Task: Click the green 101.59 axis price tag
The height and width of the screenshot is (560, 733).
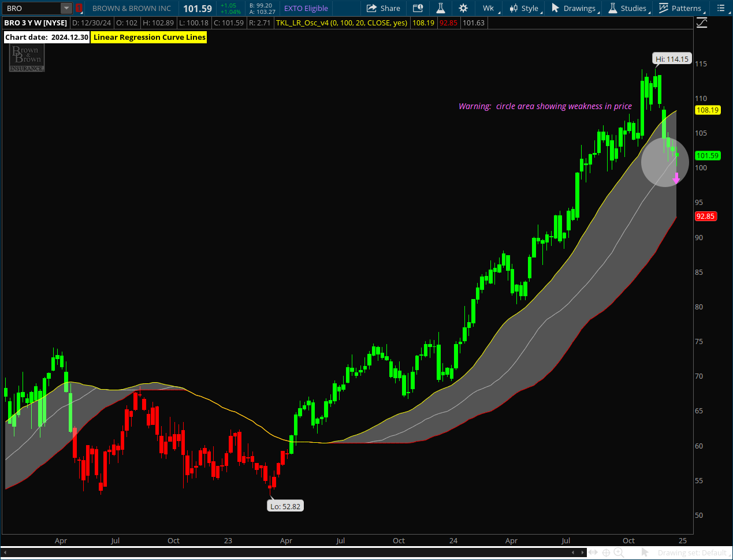Action: pyautogui.click(x=708, y=156)
